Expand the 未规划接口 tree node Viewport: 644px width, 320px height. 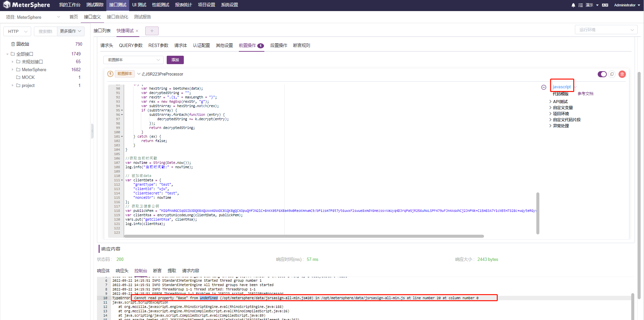(x=12, y=61)
